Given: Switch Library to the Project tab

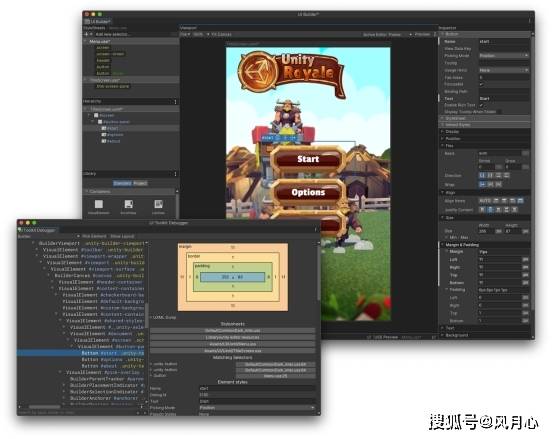Looking at the screenshot, I should coord(140,183).
